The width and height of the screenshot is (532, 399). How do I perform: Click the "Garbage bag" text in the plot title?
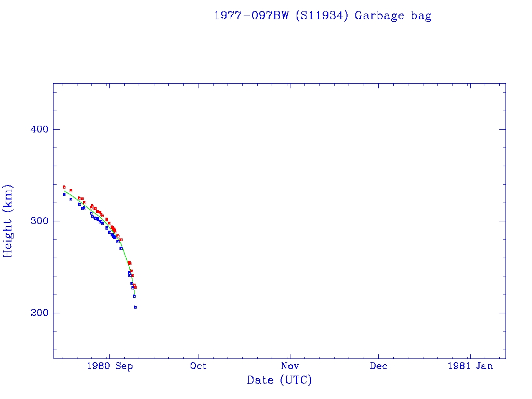coord(393,16)
